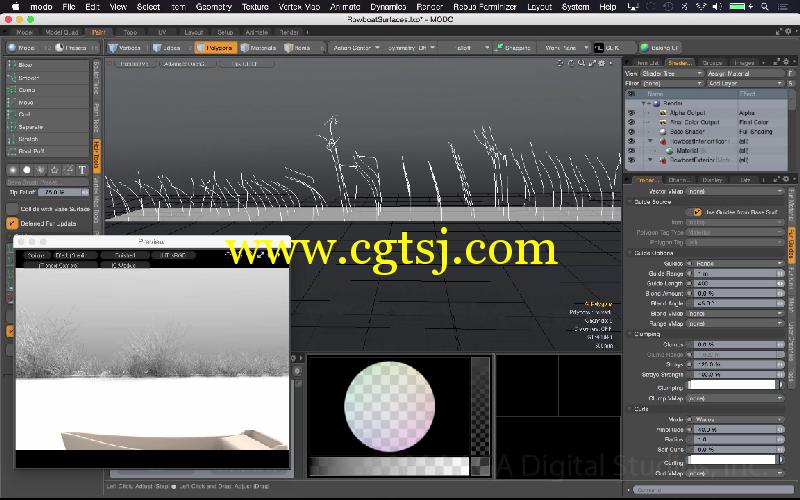The height and width of the screenshot is (500, 800).
Task: Open the Blend VMap dropdown
Action: (735, 313)
